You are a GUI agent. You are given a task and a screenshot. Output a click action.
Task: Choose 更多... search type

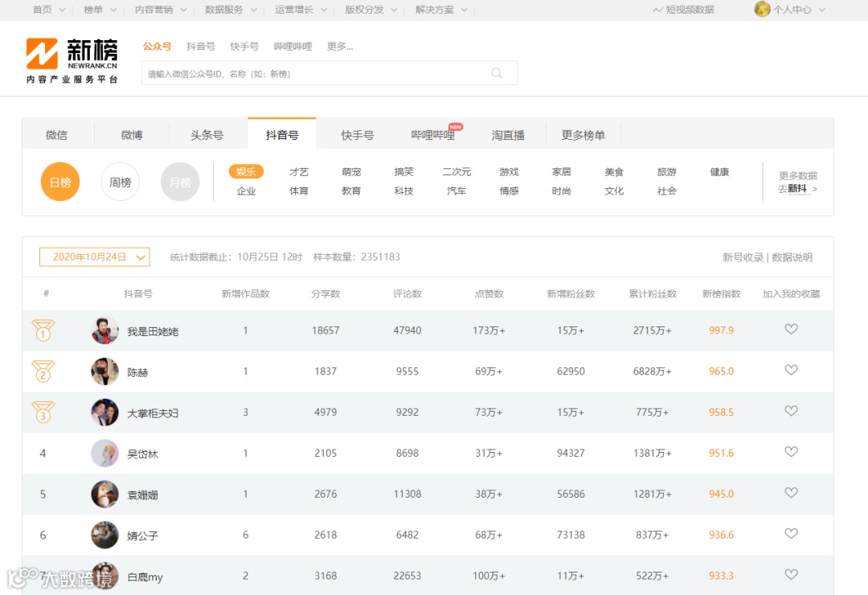click(339, 46)
